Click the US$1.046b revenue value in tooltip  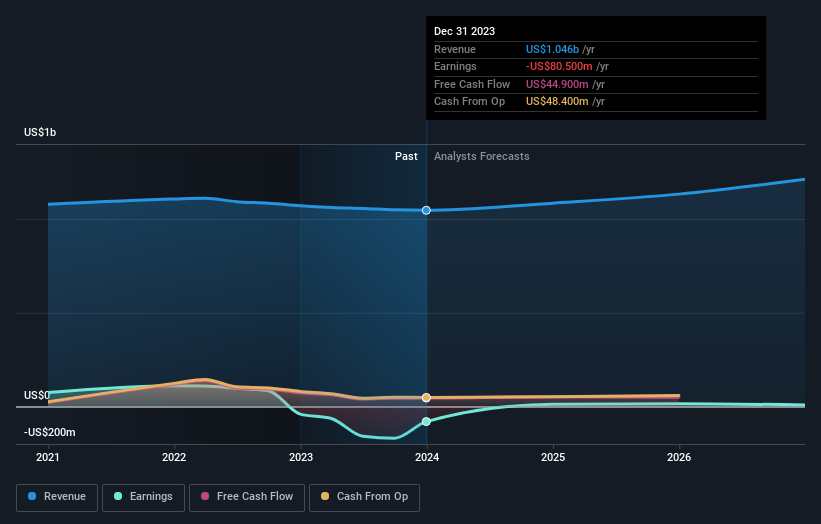click(x=552, y=49)
